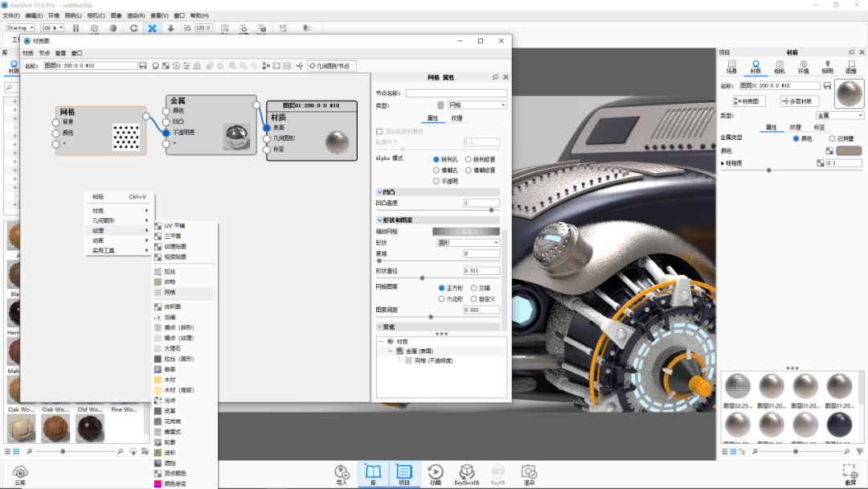Collapse the 形状和图案 section
The height and width of the screenshot is (489, 868).
379,220
